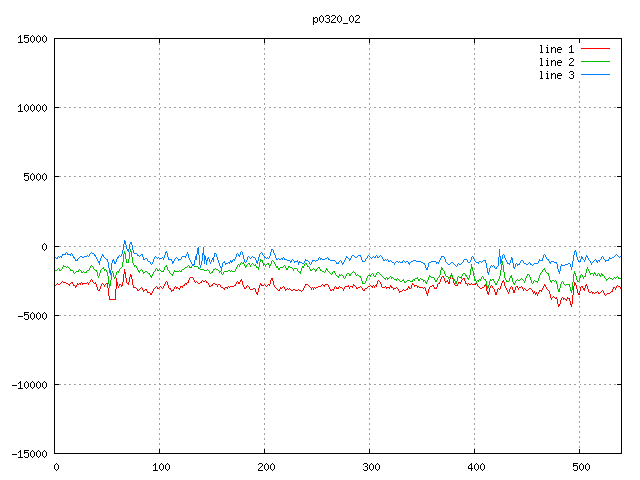The image size is (640, 480).
Task: Click the x-axis label 200
Action: (266, 467)
